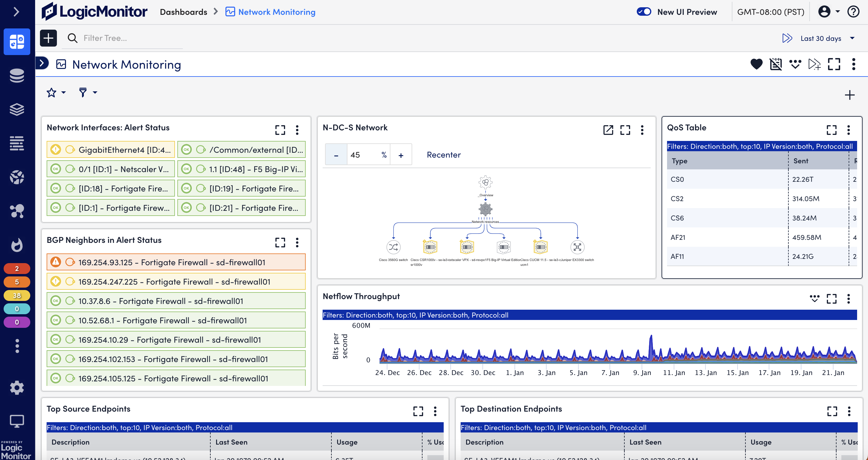The image size is (868, 460).
Task: Expand QoS Table widget to fullscreen
Action: (831, 130)
